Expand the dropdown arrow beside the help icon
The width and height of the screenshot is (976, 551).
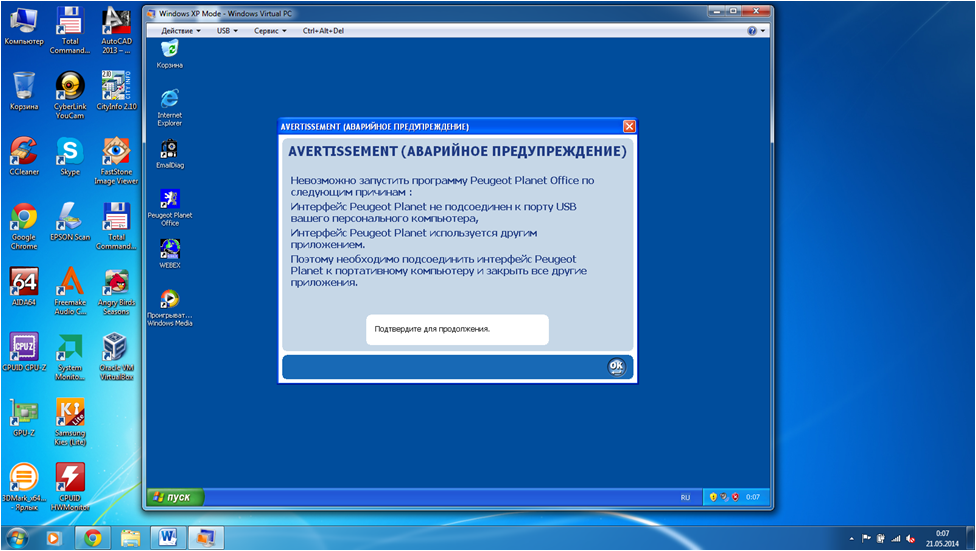pos(762,31)
